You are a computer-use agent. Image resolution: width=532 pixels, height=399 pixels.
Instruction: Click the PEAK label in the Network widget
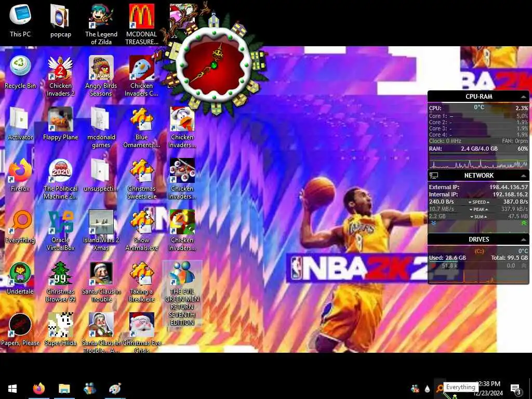tap(478, 209)
